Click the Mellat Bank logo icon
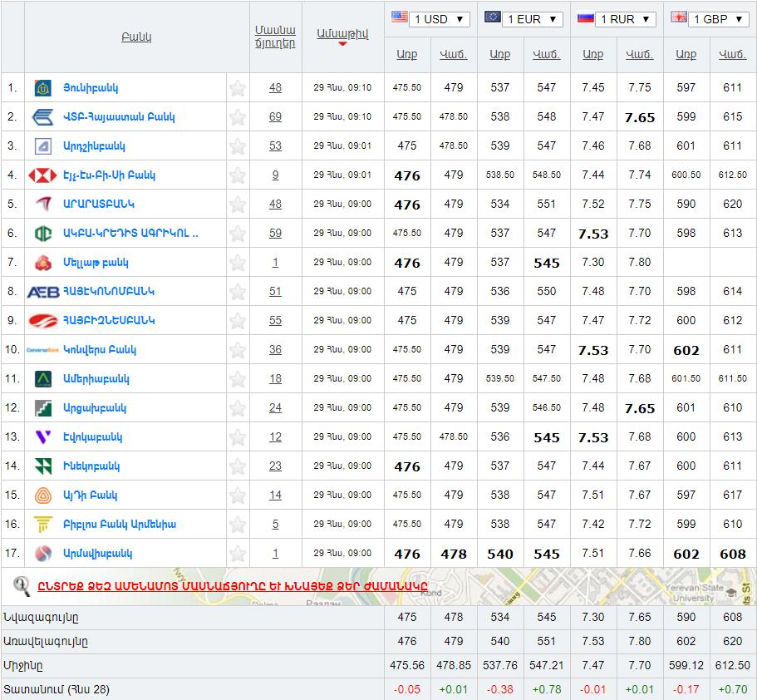 [x=43, y=263]
